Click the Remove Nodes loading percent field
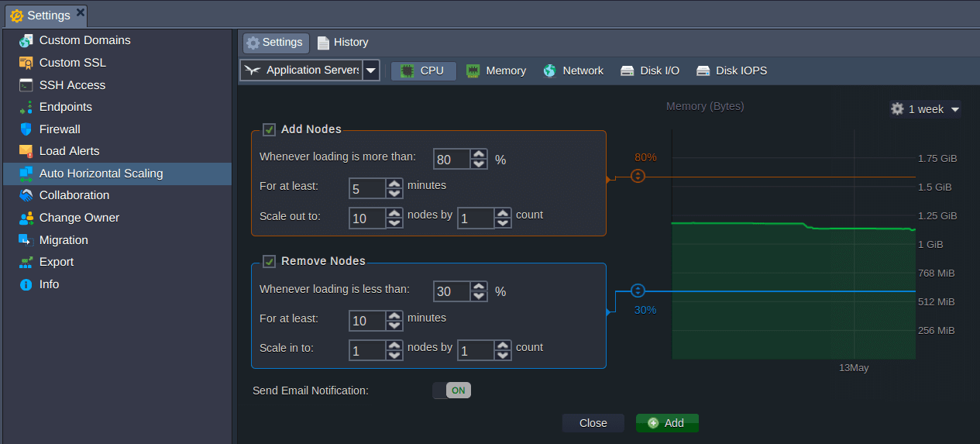 tap(452, 291)
